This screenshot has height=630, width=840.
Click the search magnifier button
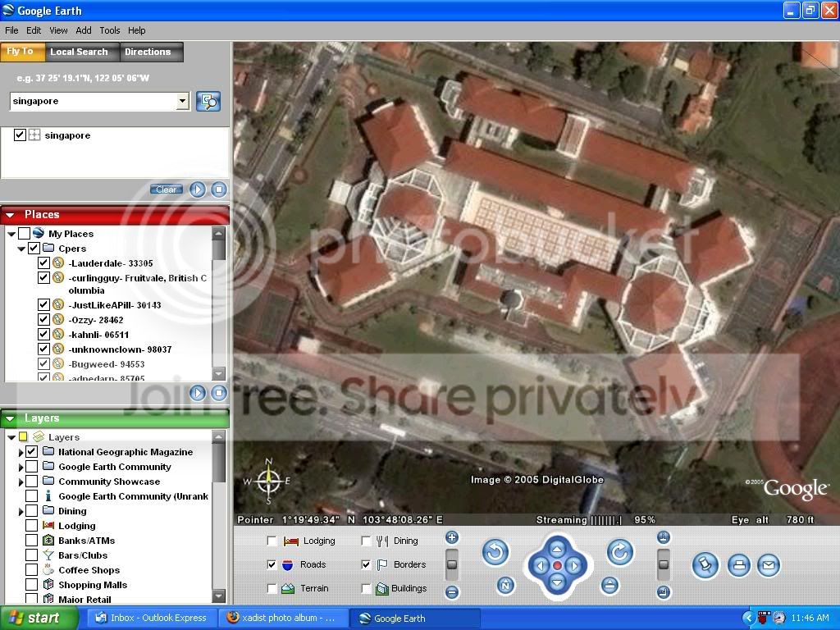(x=208, y=101)
